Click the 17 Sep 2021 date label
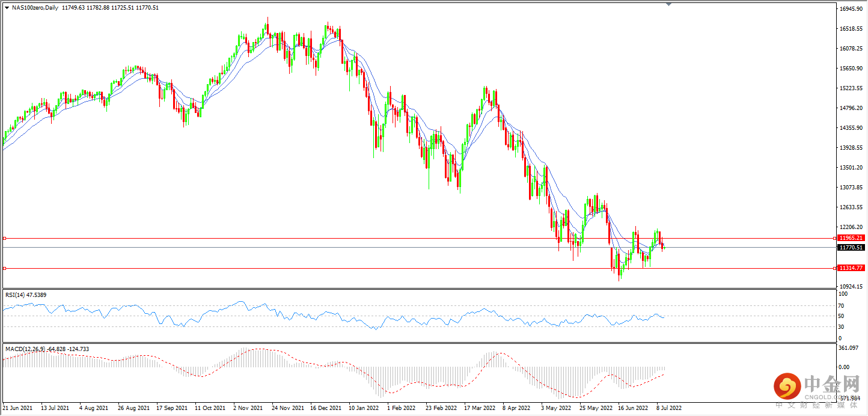This screenshot has height=416, width=868. tap(172, 408)
